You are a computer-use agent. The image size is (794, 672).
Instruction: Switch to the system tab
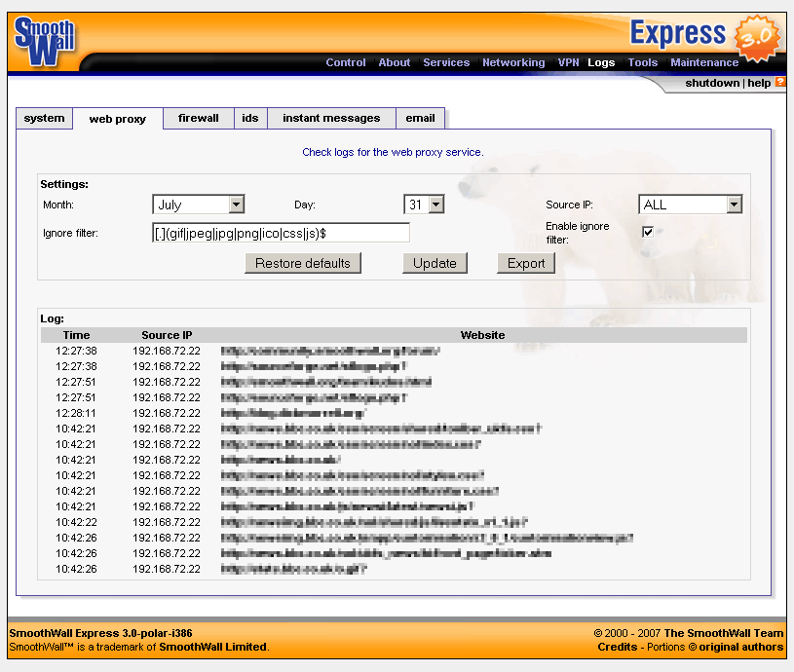pos(44,119)
